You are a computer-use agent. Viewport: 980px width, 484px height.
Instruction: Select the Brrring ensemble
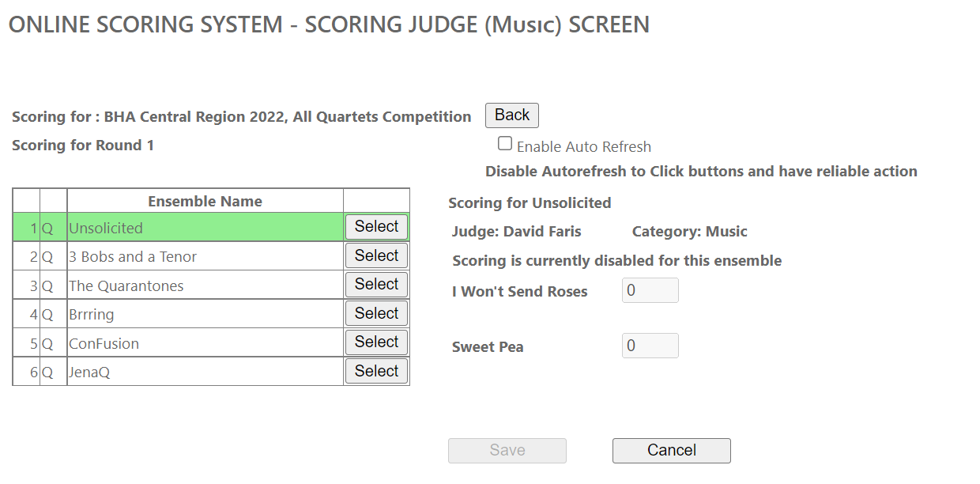point(376,314)
